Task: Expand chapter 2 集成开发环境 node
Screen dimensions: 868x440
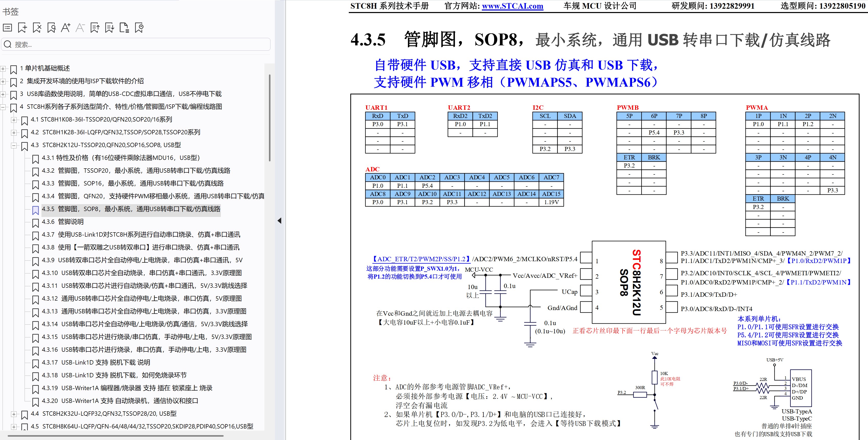Action: tap(3, 82)
